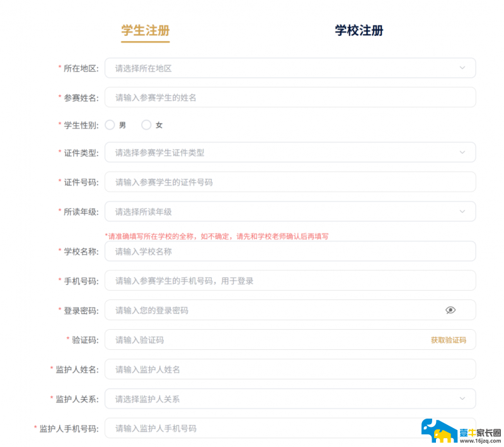504x447 pixels.
Task: Focus the 参赛姓名 input field
Action: 290,98
